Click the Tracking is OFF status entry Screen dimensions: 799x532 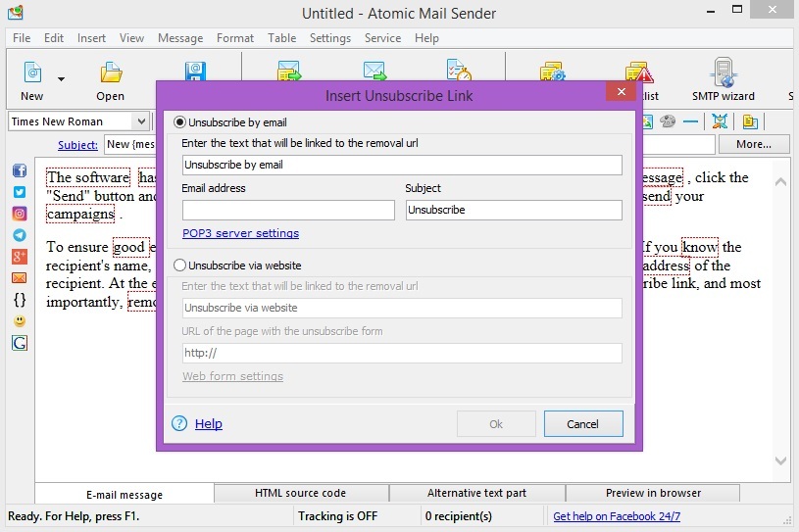point(338,516)
